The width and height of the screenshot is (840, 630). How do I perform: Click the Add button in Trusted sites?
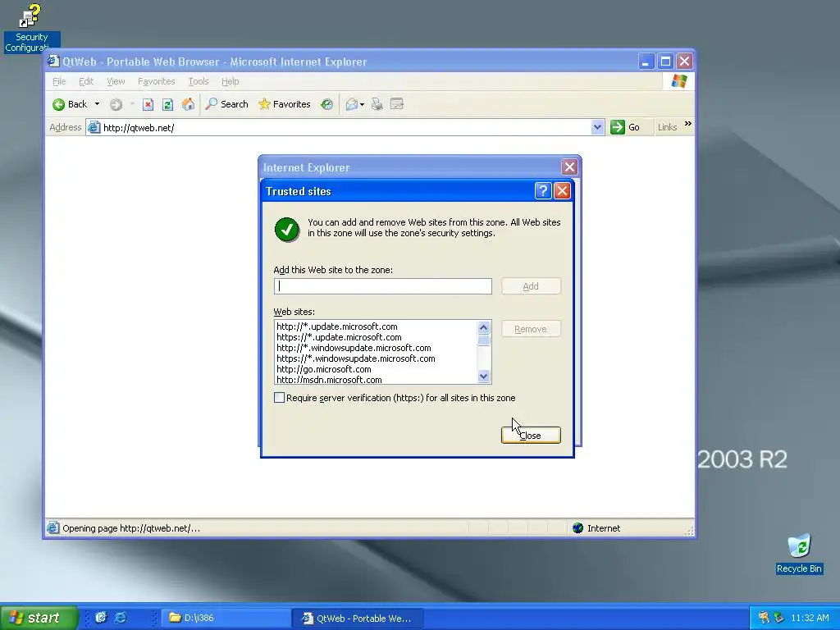coord(531,286)
